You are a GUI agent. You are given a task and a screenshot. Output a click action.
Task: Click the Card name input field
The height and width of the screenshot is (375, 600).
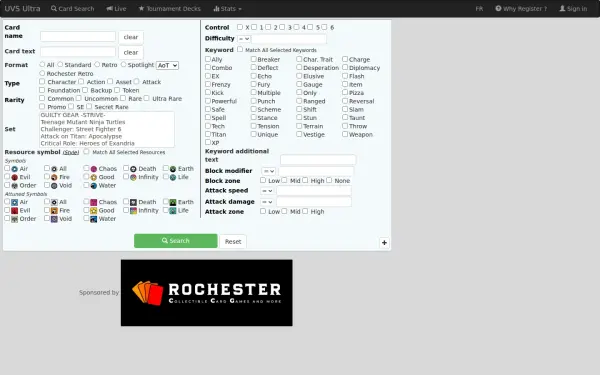[x=78, y=36]
